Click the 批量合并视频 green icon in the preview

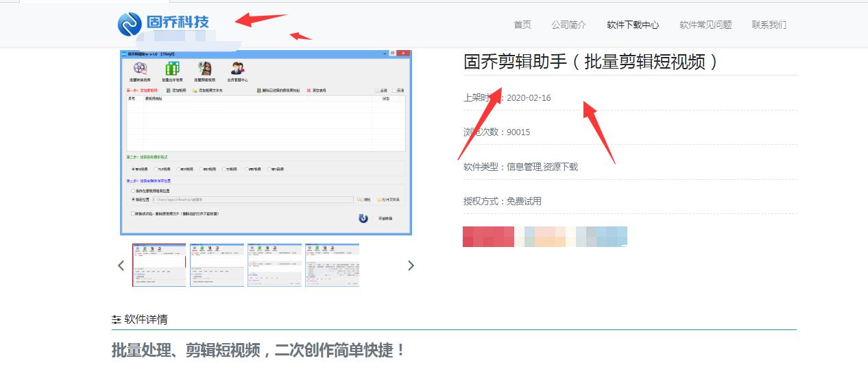172,68
